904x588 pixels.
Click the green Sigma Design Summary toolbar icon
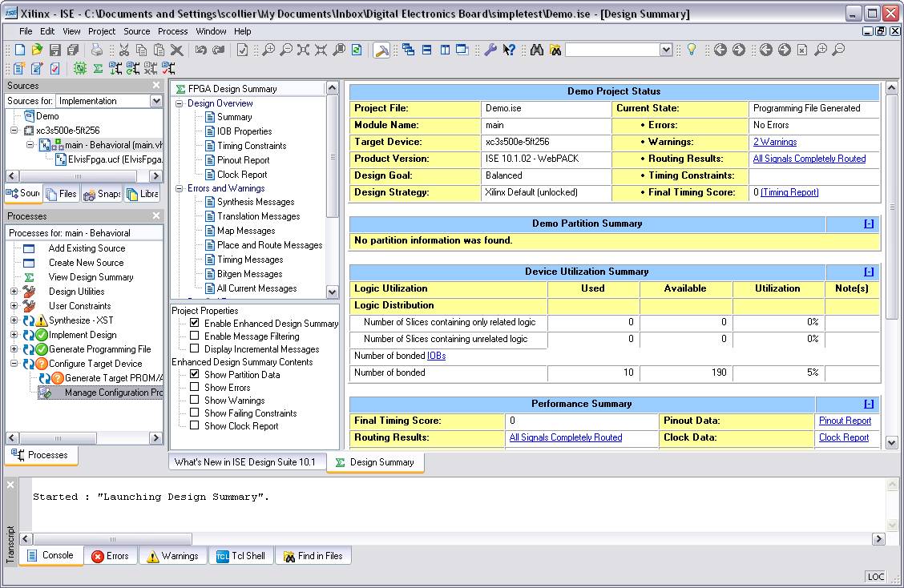point(98,69)
